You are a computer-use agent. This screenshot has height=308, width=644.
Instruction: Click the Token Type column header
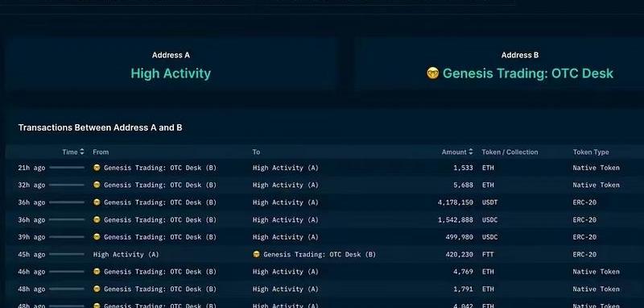point(591,152)
